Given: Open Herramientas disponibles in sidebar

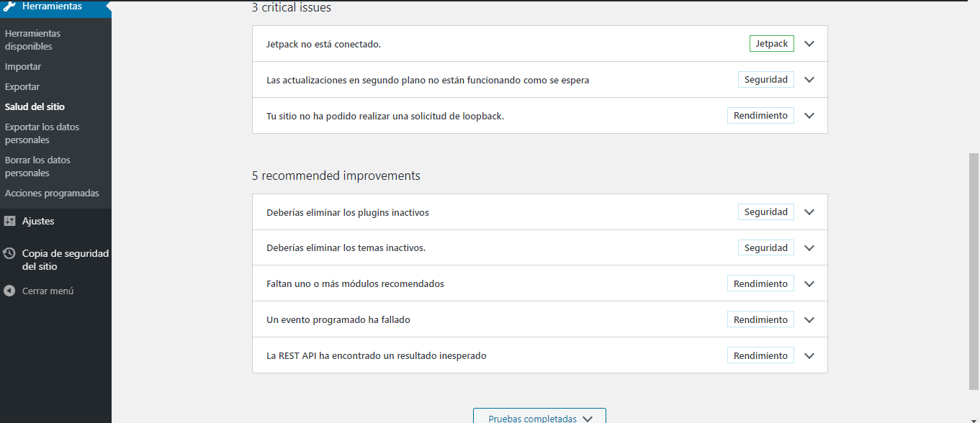Looking at the screenshot, I should tap(32, 40).
